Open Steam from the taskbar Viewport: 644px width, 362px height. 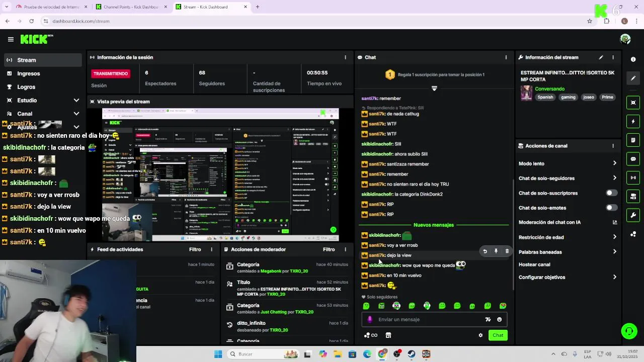[411, 354]
